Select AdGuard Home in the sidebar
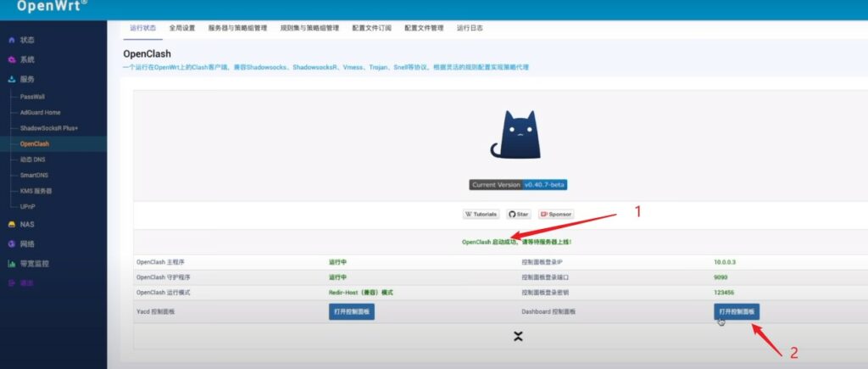Viewport: 868px width, 369px height. [x=40, y=113]
